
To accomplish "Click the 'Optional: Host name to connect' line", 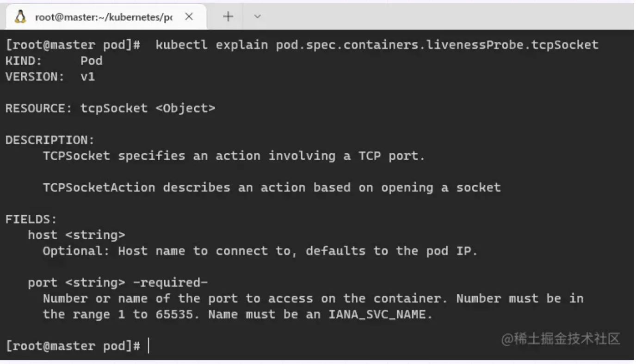I will click(x=260, y=251).
